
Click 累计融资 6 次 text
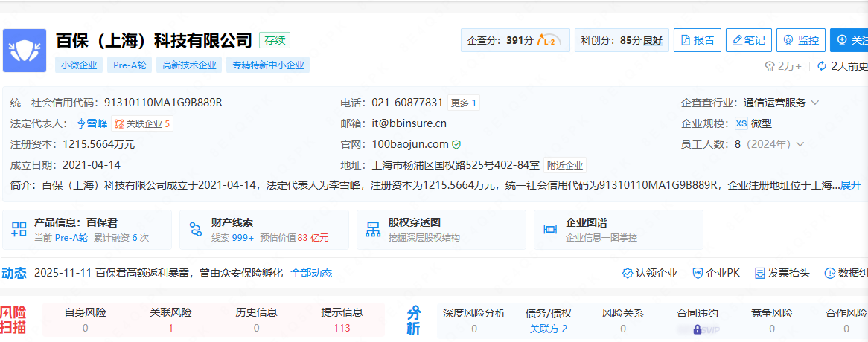tap(121, 238)
